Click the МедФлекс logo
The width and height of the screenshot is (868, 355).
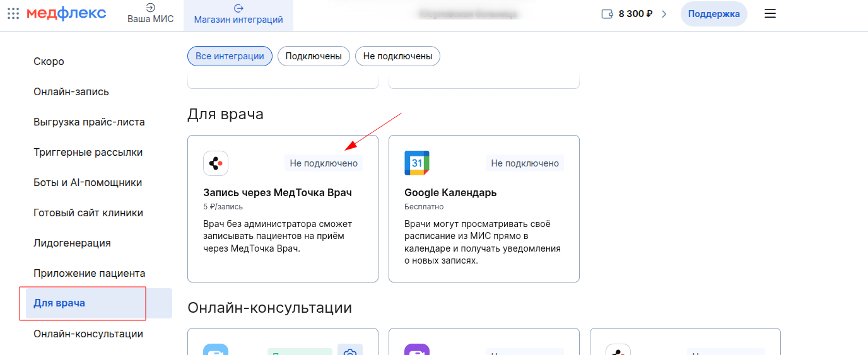click(x=66, y=14)
